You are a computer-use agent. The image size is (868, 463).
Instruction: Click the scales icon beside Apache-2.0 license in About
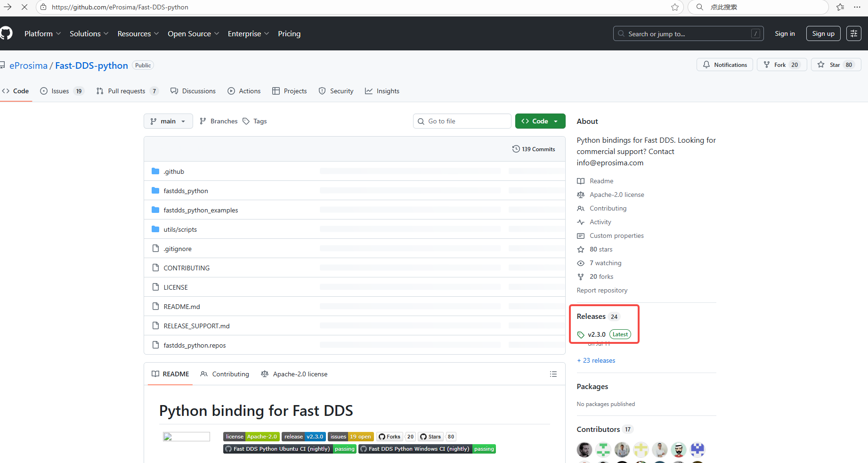[x=581, y=195]
